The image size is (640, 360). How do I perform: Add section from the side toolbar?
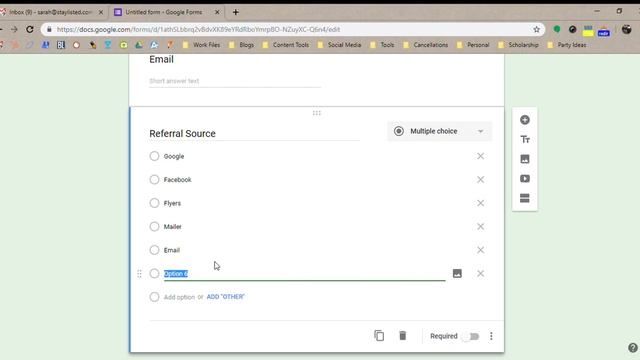(525, 198)
